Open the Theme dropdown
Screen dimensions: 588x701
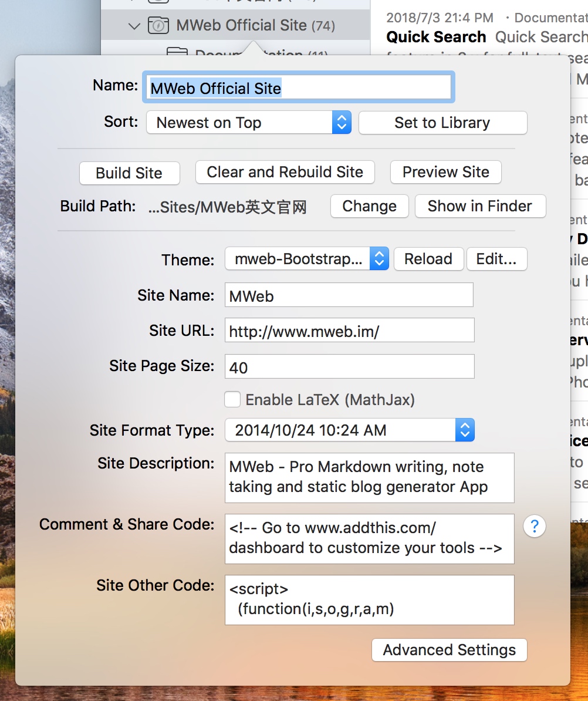pyautogui.click(x=306, y=259)
